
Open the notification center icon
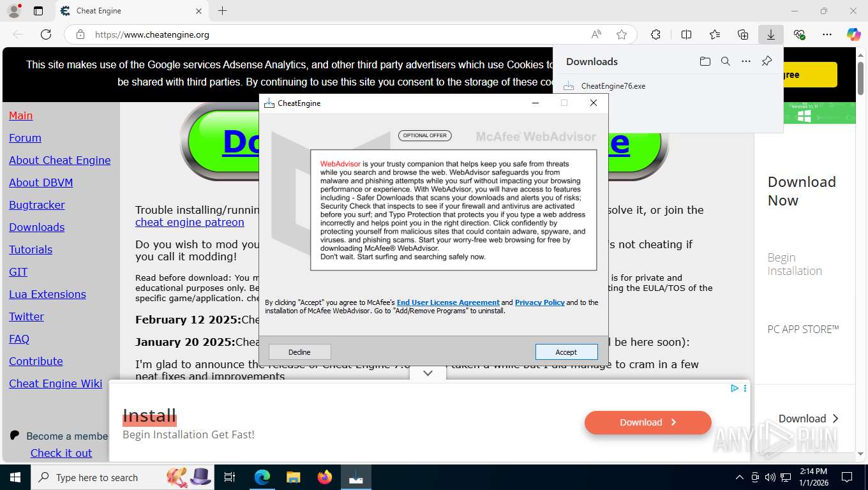[847, 477]
